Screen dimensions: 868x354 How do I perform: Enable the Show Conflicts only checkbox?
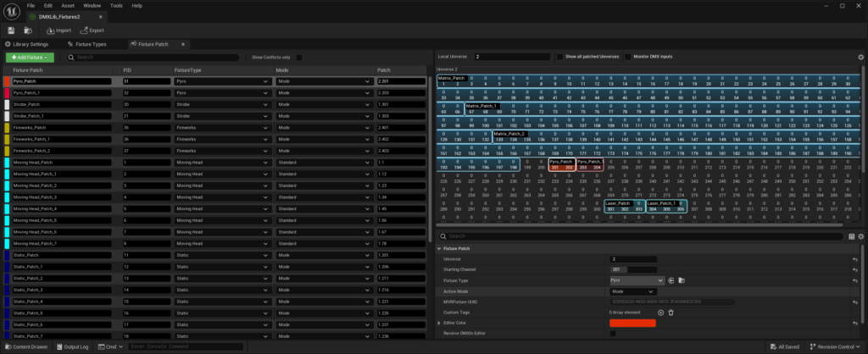tap(299, 57)
